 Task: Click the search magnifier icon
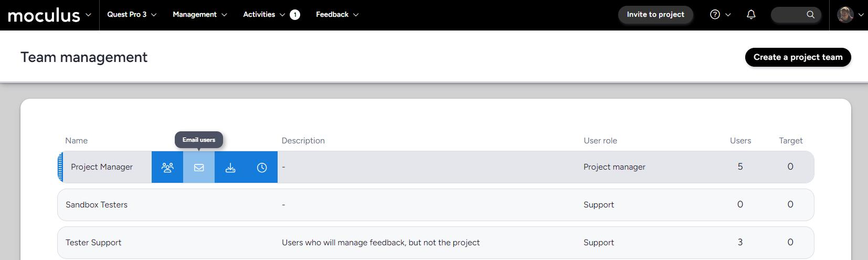(810, 15)
